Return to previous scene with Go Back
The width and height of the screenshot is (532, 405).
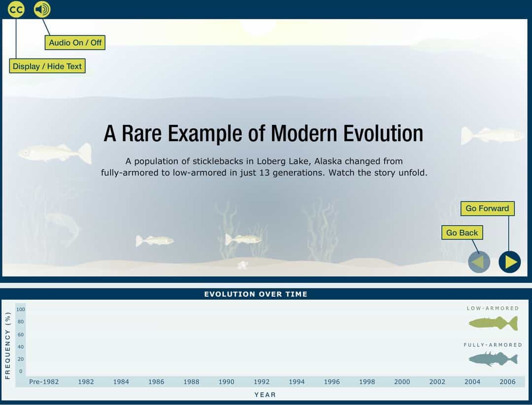(x=478, y=262)
